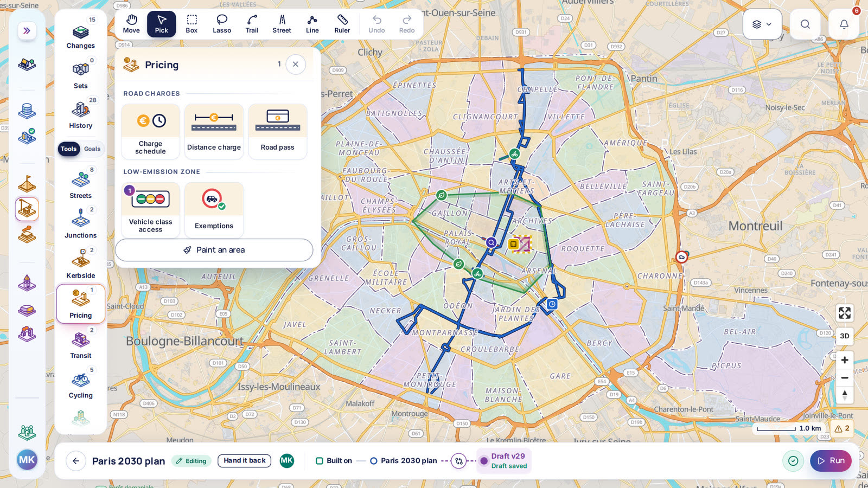868x488 pixels.
Task: Open the Cycling tools
Action: click(x=81, y=383)
